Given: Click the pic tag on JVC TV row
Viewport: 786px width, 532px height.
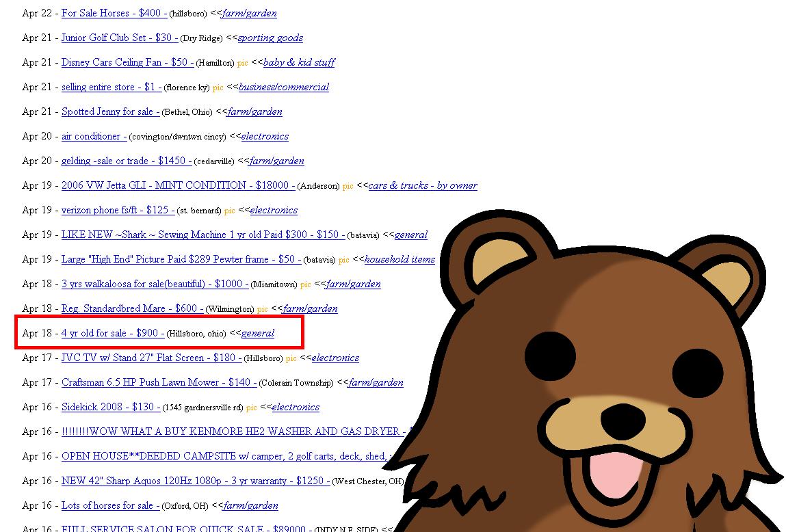Looking at the screenshot, I should coord(291,358).
